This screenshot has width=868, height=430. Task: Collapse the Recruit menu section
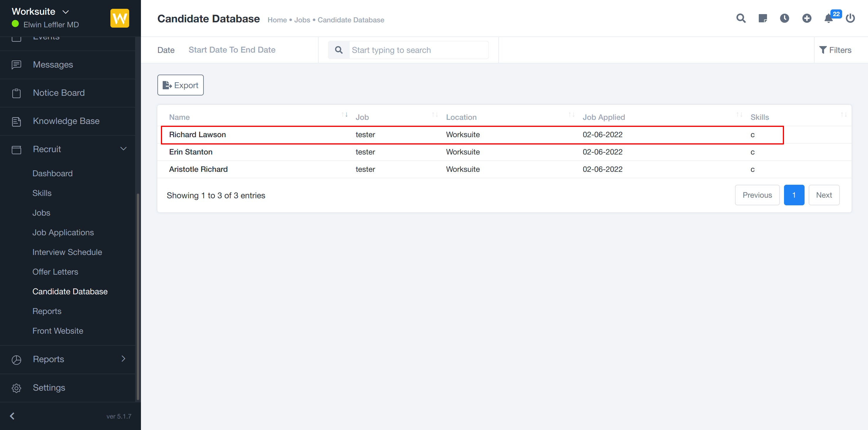(123, 149)
